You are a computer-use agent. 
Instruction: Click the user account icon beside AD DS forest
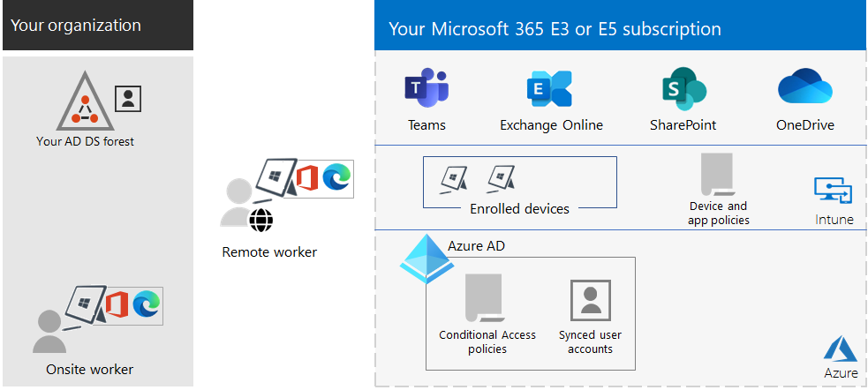pos(128,99)
